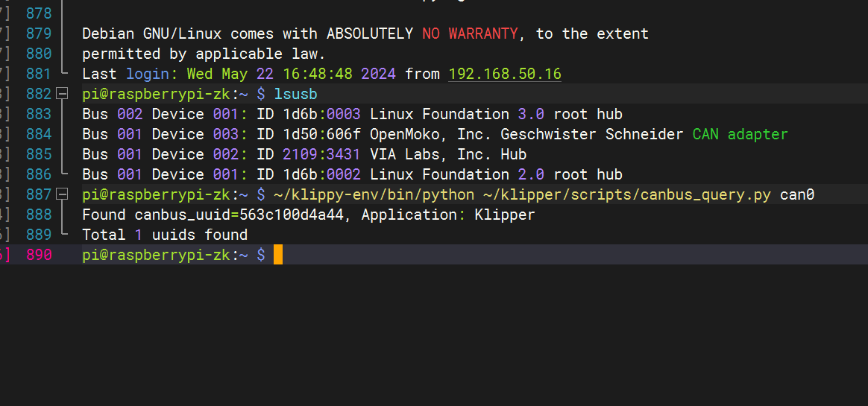Click the Linux Foundation 3.0 root hub row
Image resolution: width=868 pixels, height=406 pixels.
tap(352, 114)
